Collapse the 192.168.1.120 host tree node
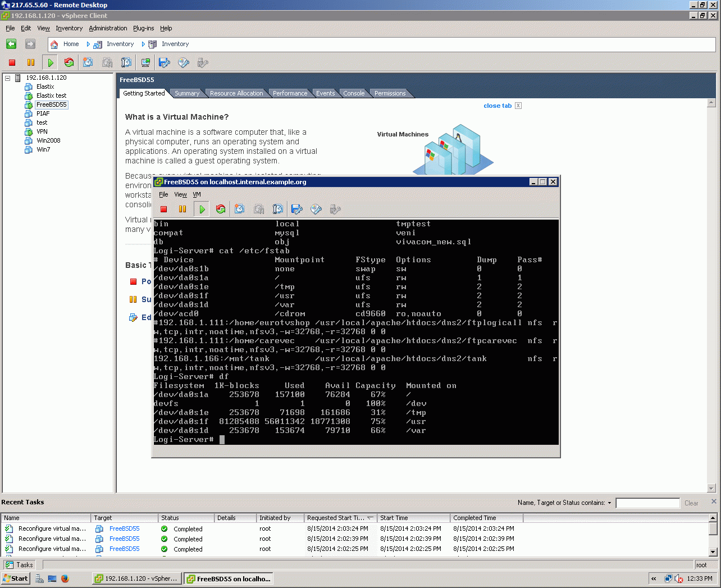This screenshot has height=588, width=721. [x=8, y=78]
